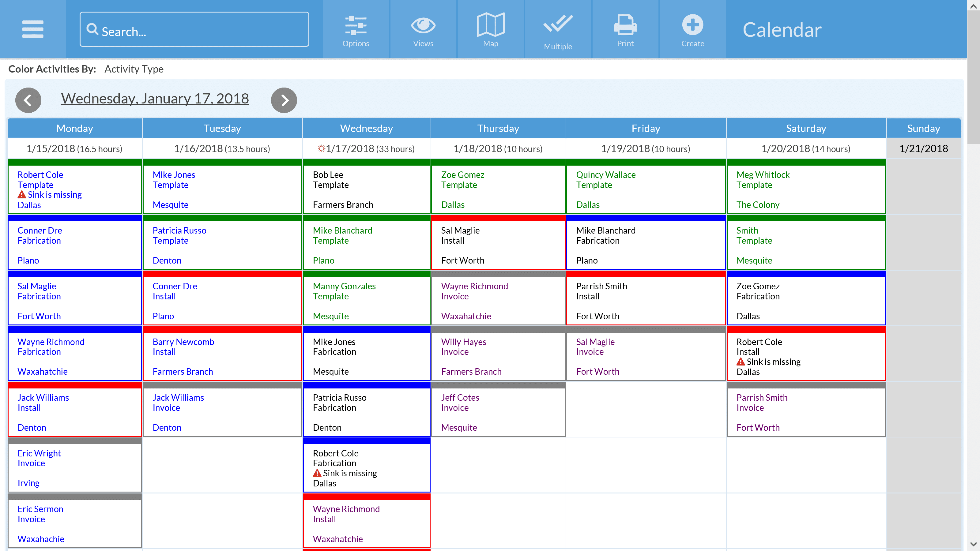Open Jack Williams Install Denton activity
The width and height of the screenshot is (980, 551).
pyautogui.click(x=74, y=410)
